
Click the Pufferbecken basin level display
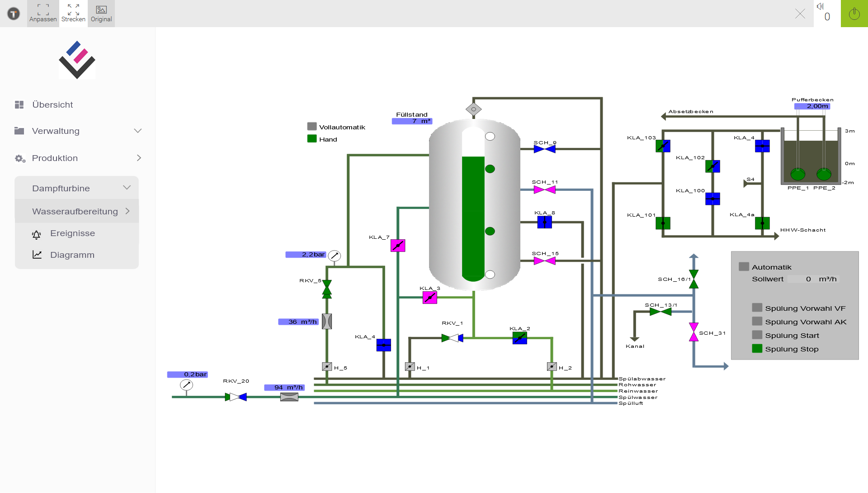pyautogui.click(x=811, y=156)
